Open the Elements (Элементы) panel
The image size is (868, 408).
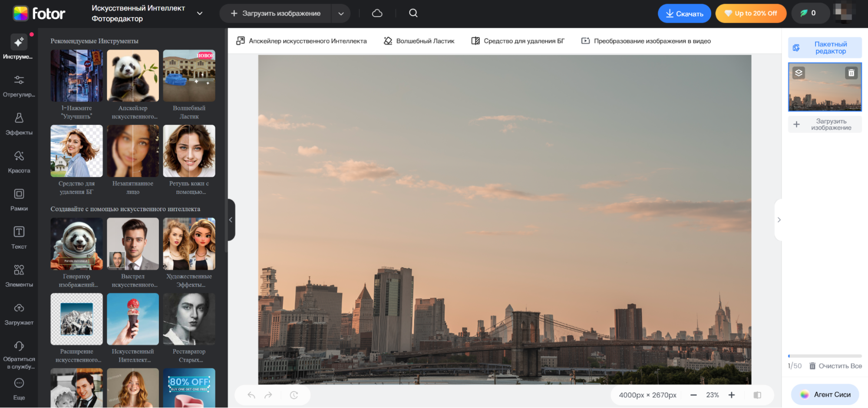click(x=19, y=275)
